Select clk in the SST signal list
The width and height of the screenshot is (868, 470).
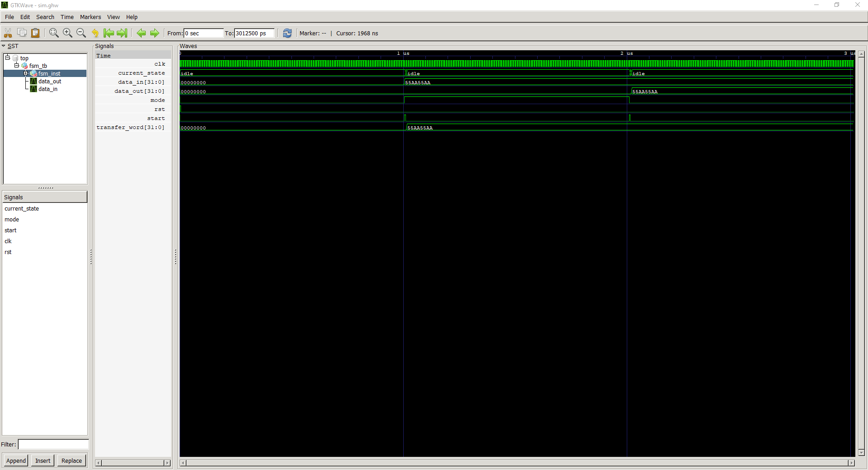8,241
